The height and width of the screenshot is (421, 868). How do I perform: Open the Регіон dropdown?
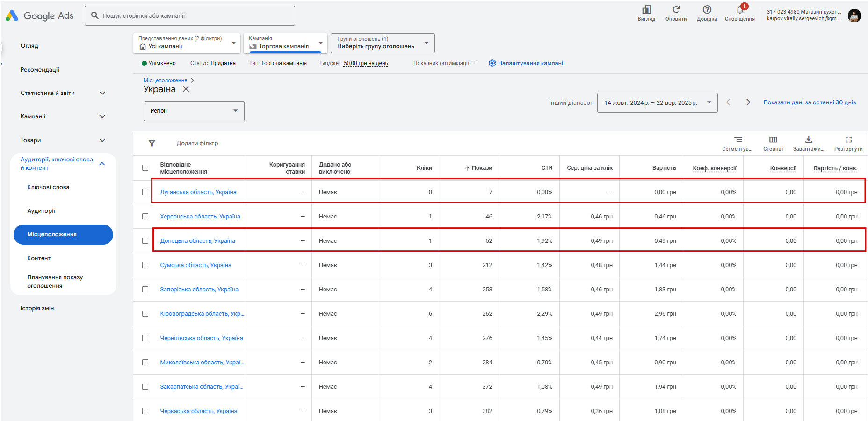click(x=194, y=111)
